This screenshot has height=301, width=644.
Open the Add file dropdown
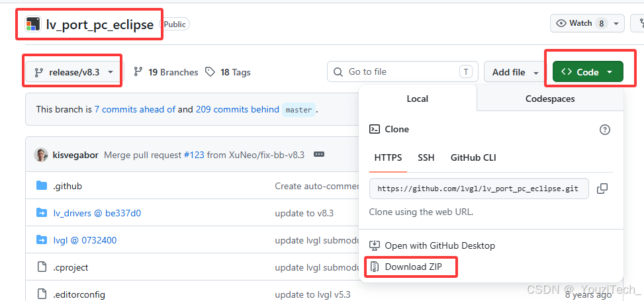[x=515, y=72]
